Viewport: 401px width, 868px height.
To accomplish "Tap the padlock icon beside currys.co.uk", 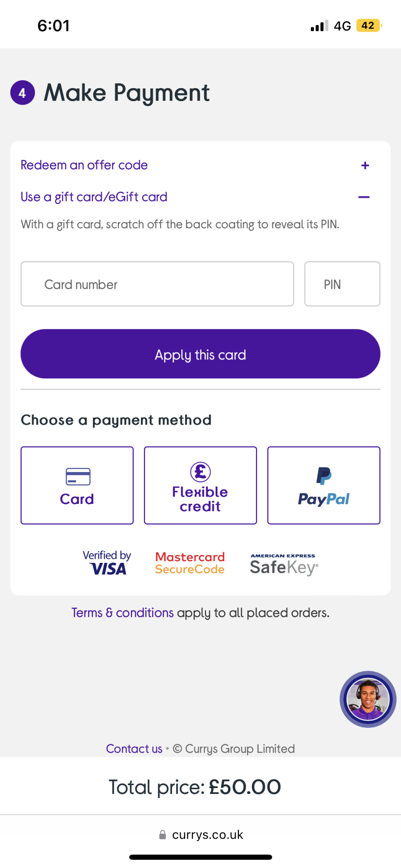I will tap(163, 835).
